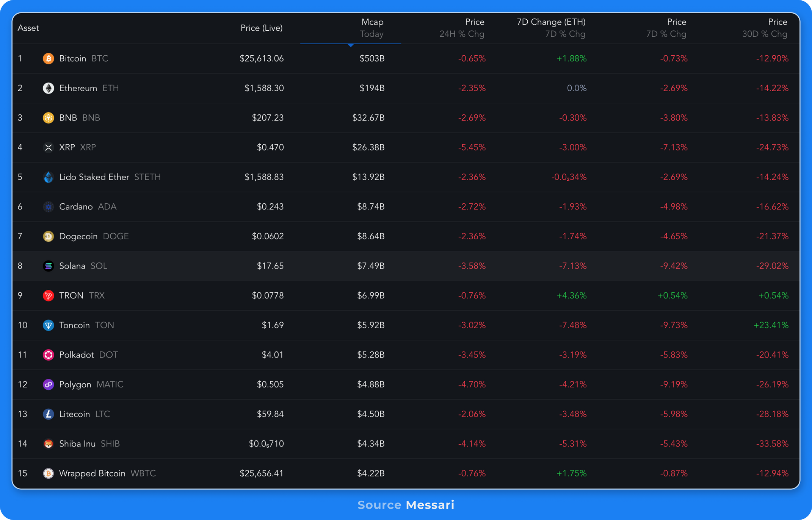The height and width of the screenshot is (520, 812).
Task: Sort by the 7D Change (ETH) header
Action: point(551,28)
